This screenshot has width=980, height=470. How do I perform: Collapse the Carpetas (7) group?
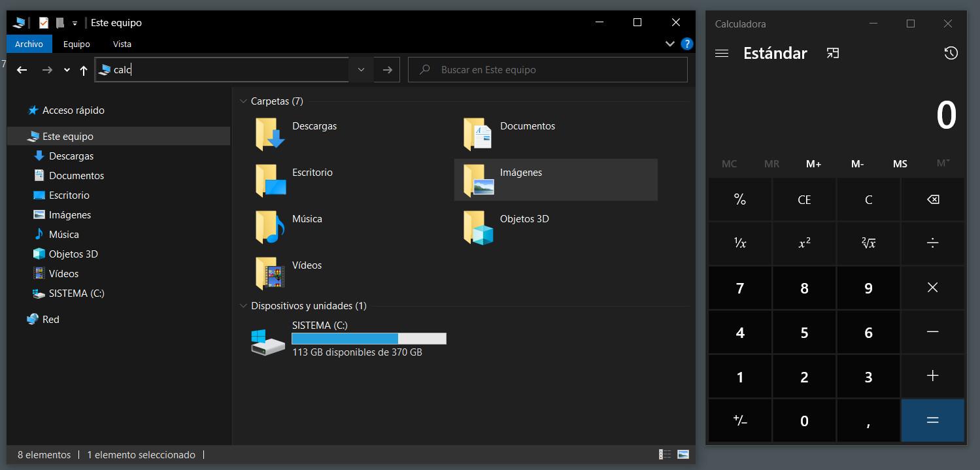pos(244,101)
